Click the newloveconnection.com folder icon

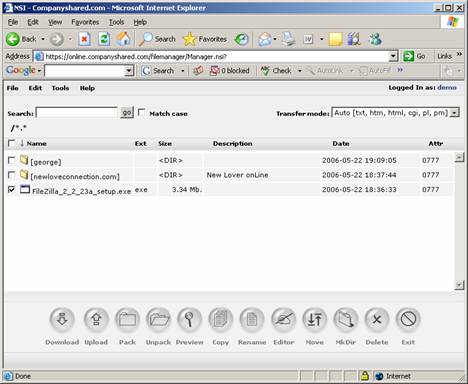[x=24, y=174]
